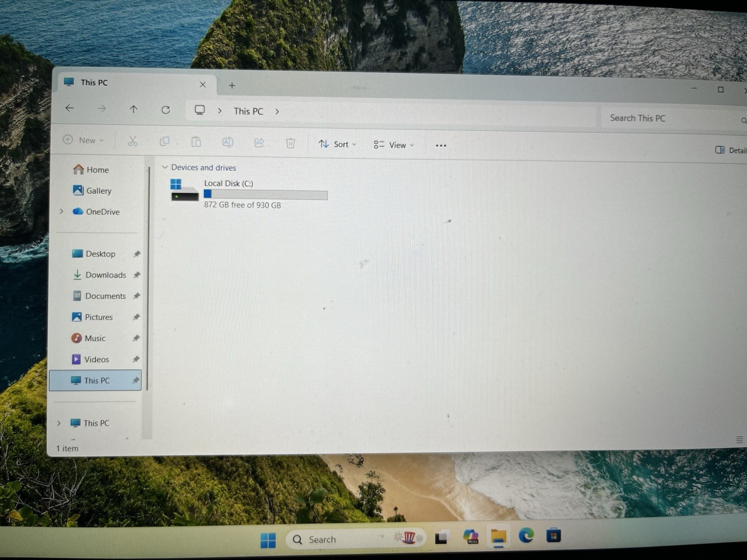The image size is (747, 560).
Task: Select highlighted This PC in sidebar
Action: coord(95,380)
